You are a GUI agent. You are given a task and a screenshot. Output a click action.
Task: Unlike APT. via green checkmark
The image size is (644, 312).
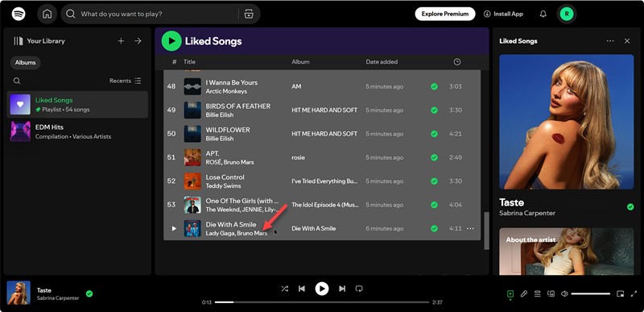(x=434, y=157)
